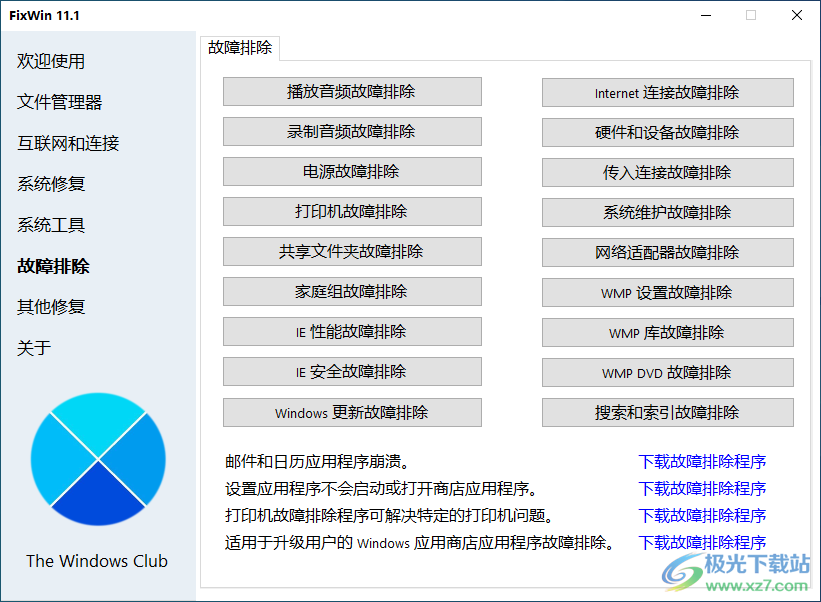Click 下载故障排除程序 for 邮件和日历 crashes

click(x=703, y=461)
